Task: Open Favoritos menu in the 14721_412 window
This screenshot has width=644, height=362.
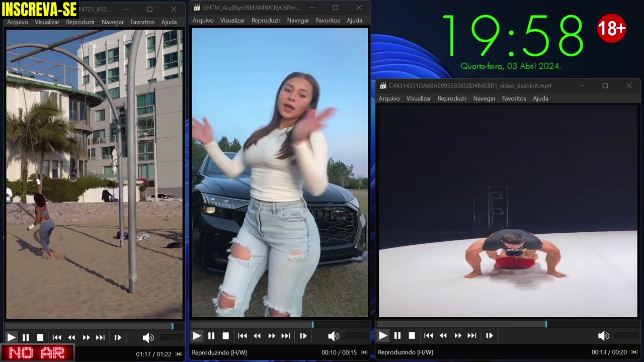Action: tap(142, 22)
